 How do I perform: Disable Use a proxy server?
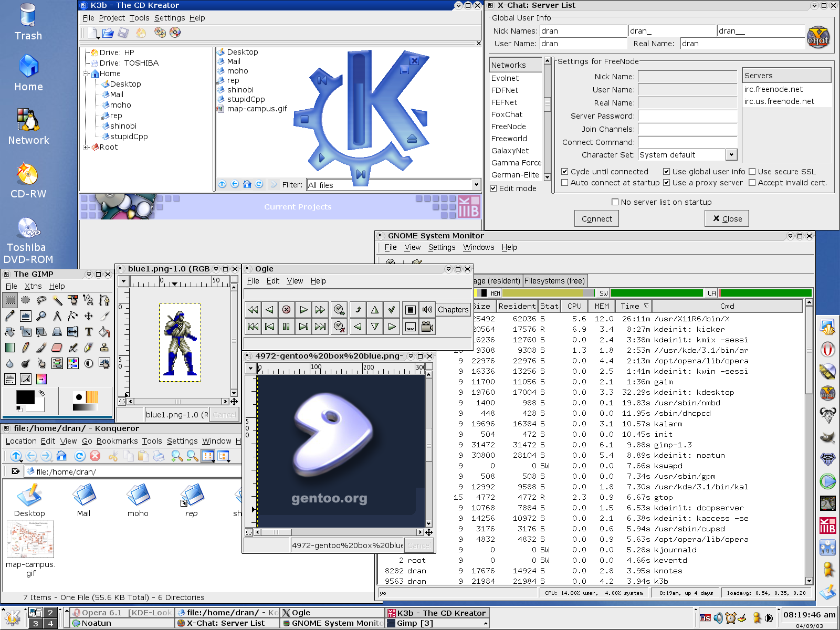pyautogui.click(x=667, y=183)
